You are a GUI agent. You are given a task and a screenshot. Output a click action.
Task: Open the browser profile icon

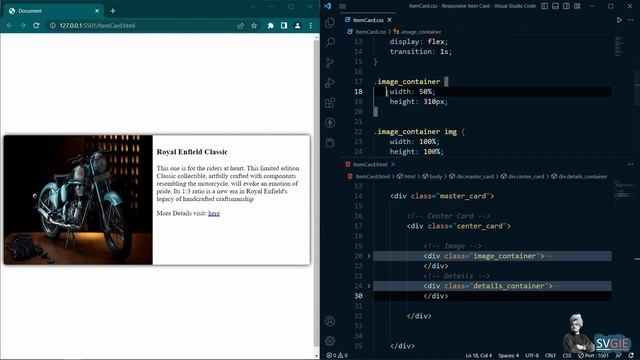point(298,25)
